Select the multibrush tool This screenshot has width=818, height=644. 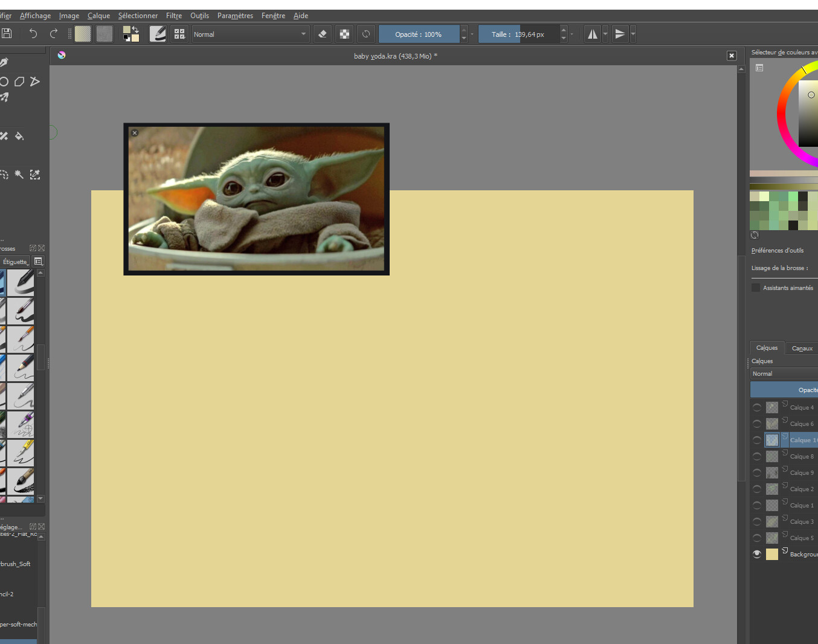[x=4, y=97]
